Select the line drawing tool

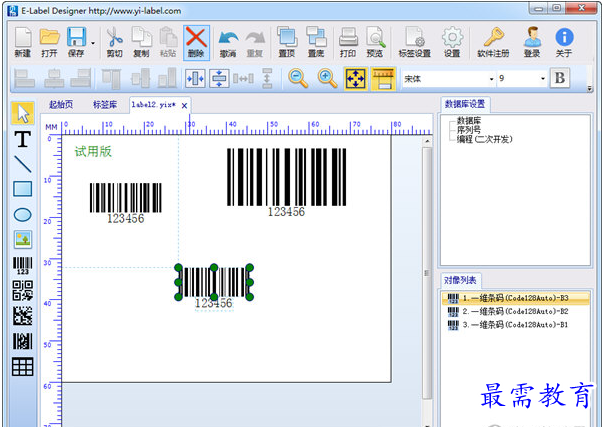pyautogui.click(x=23, y=164)
